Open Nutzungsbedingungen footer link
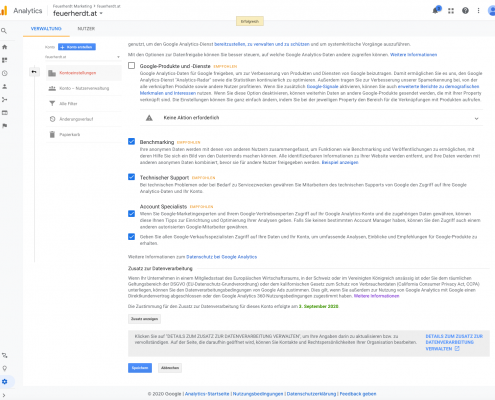This screenshot has height=400, width=495. tap(258, 394)
